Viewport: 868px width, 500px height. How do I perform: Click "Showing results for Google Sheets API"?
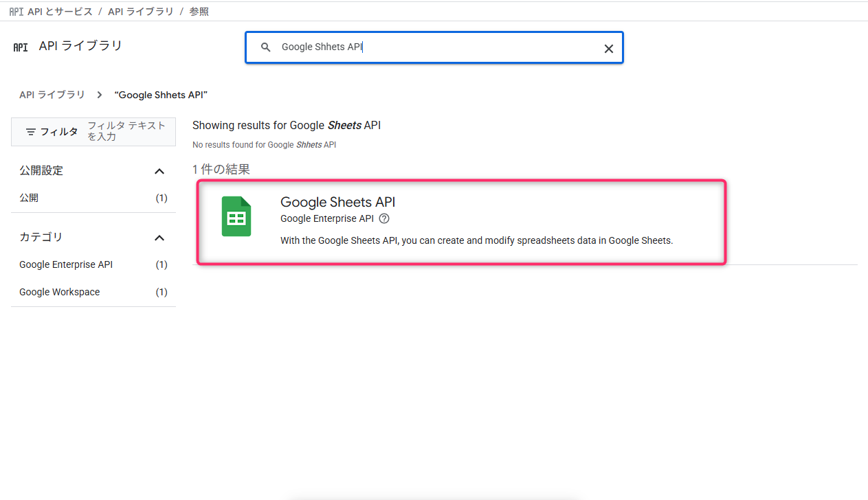tap(287, 125)
